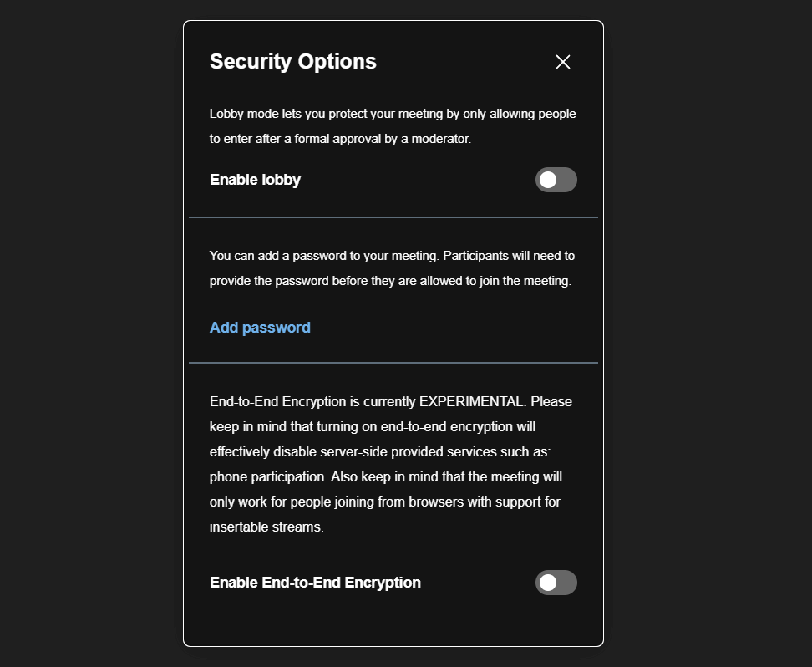Click the Security Options heading

coord(292,62)
